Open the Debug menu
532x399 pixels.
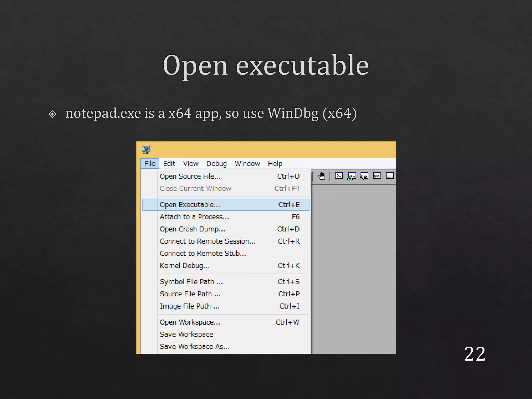[216, 164]
